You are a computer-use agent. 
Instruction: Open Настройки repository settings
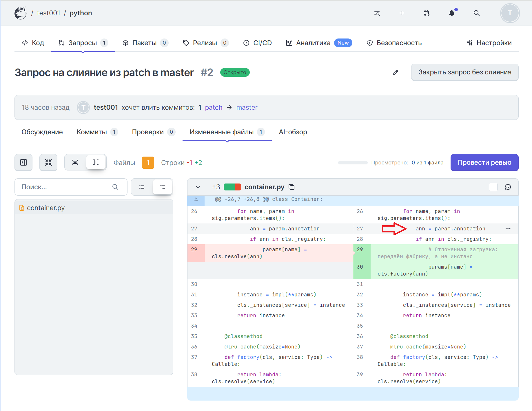coord(489,43)
